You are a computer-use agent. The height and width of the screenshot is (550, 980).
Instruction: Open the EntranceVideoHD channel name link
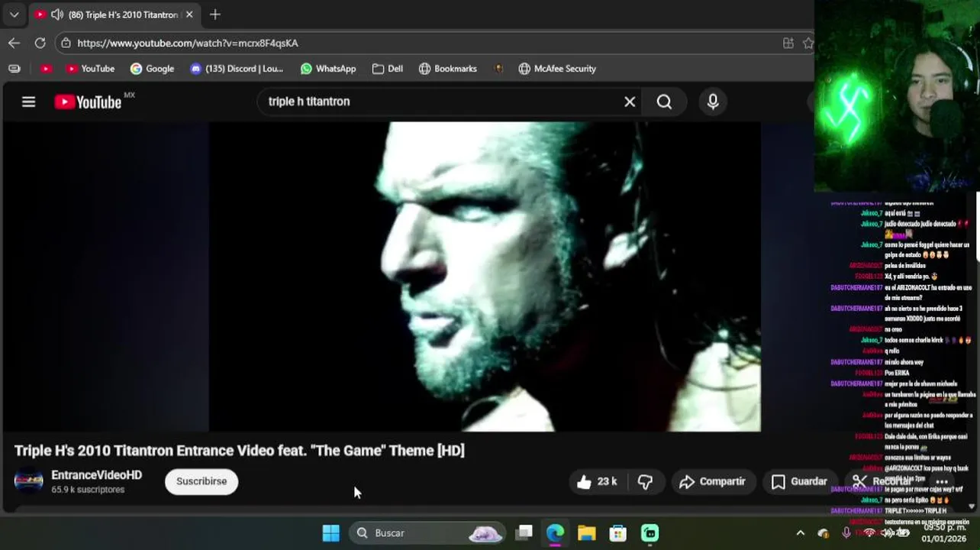click(96, 475)
